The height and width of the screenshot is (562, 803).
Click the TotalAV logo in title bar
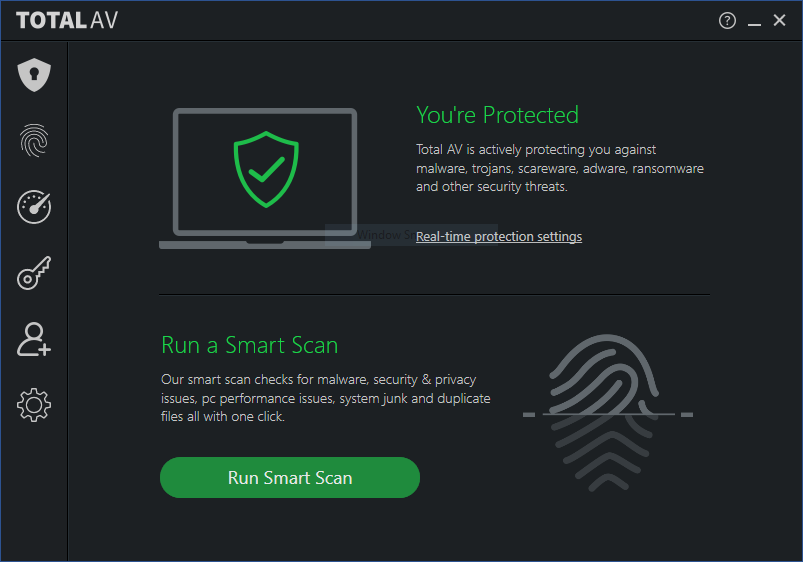(67, 21)
